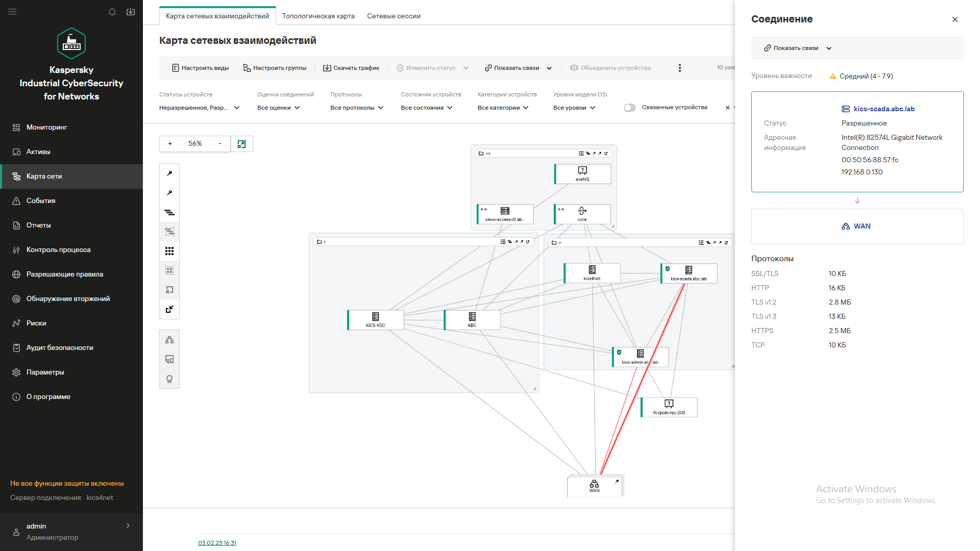Click the grid layout icon in the net group header

click(x=581, y=153)
